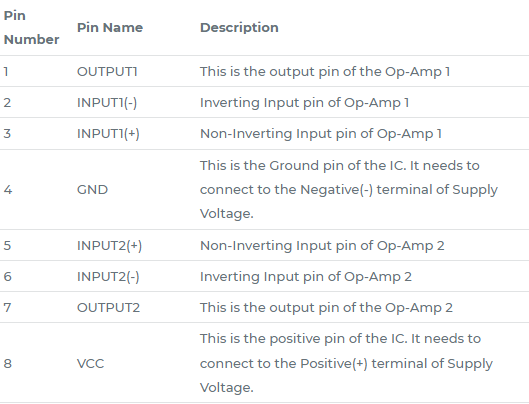Screen dimensions: 529x404
Task: Click 'Inverting Input pin of Op-Amp 2' description
Action: (x=306, y=277)
